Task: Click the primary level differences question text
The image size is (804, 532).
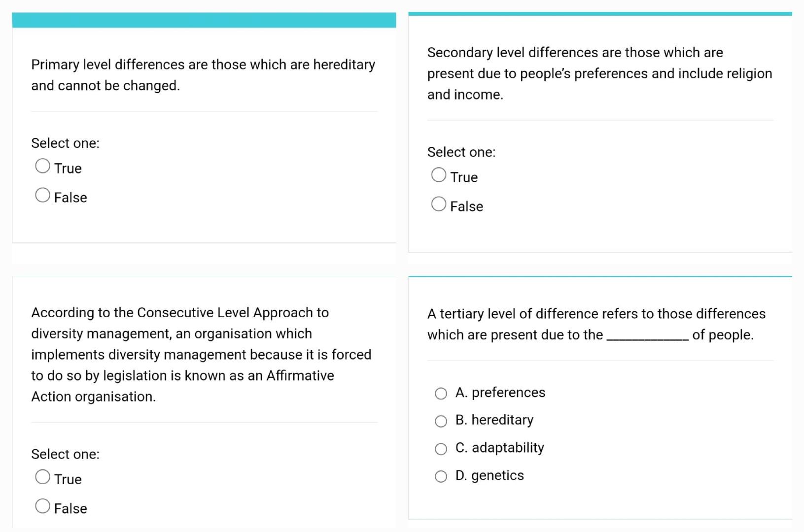Action: 203,75
